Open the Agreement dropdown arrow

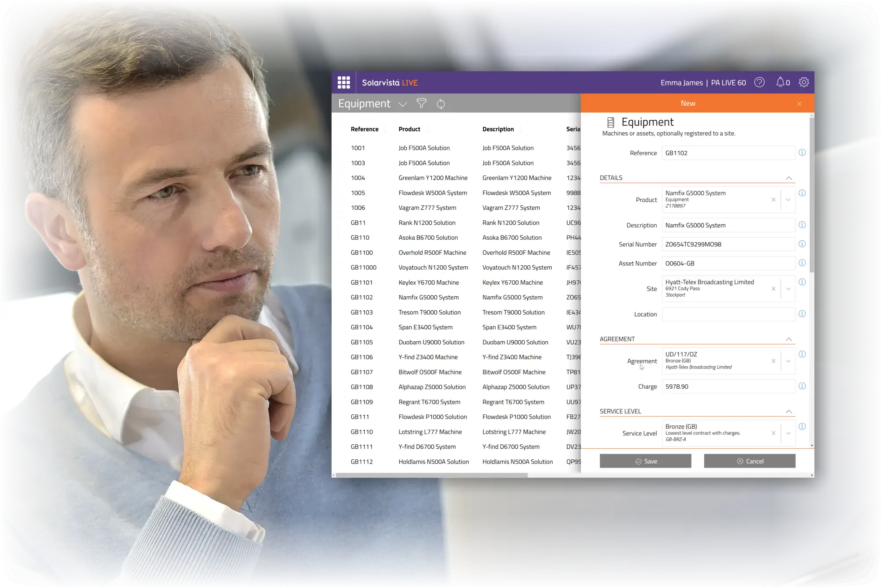click(788, 361)
